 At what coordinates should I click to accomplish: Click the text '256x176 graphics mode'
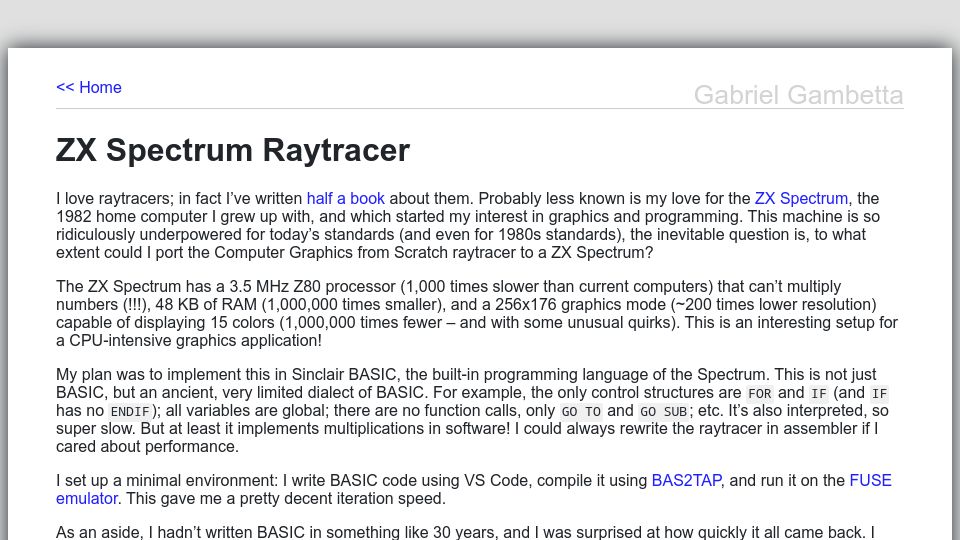pyautogui.click(x=580, y=304)
